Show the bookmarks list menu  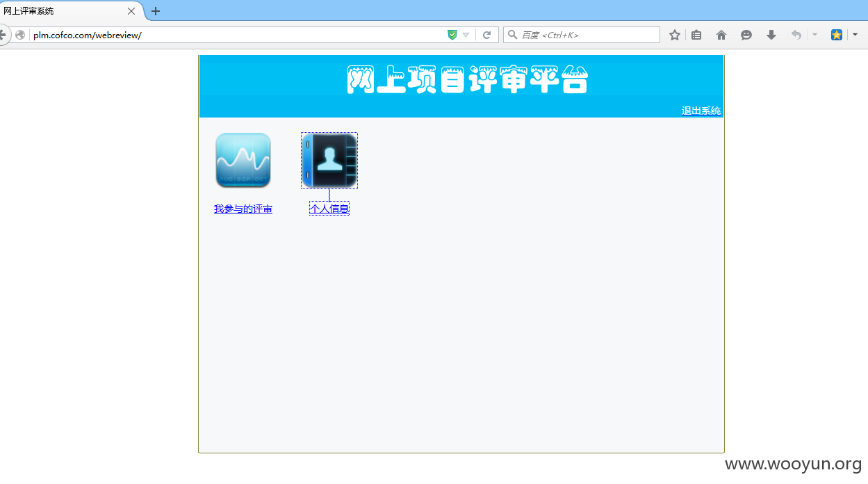(696, 35)
